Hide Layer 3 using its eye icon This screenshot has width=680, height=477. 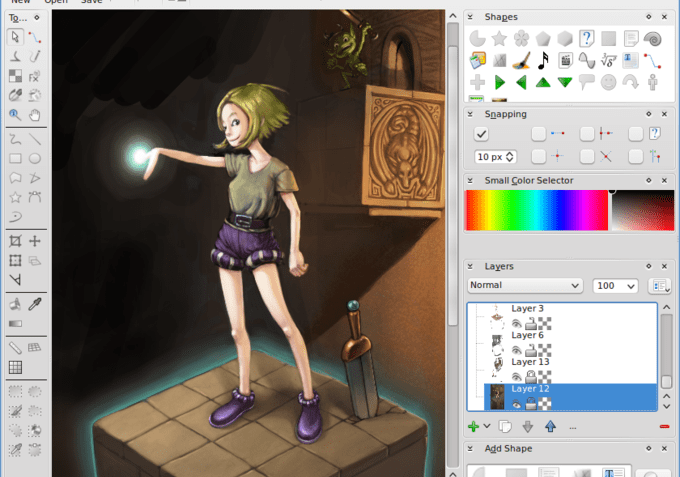click(x=517, y=322)
